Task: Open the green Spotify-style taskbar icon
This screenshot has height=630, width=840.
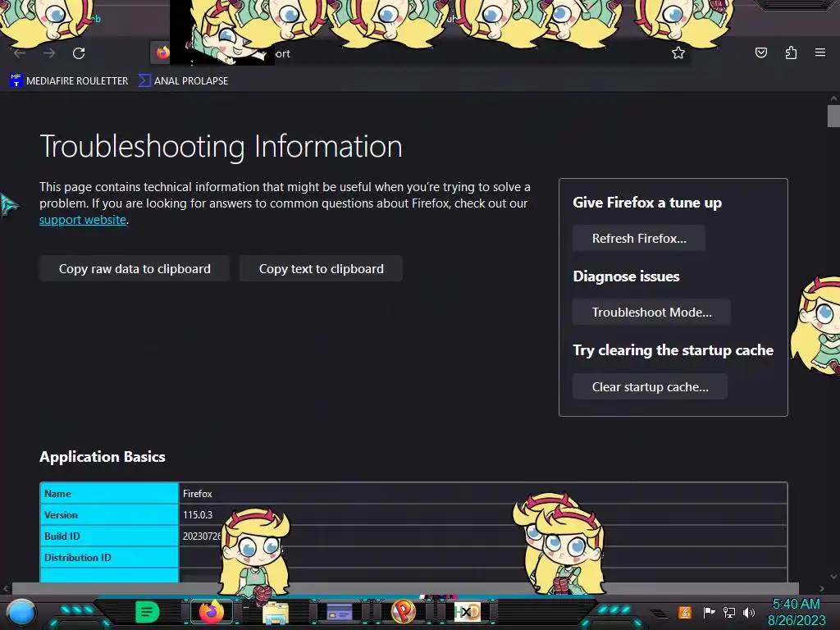Action: point(148,611)
